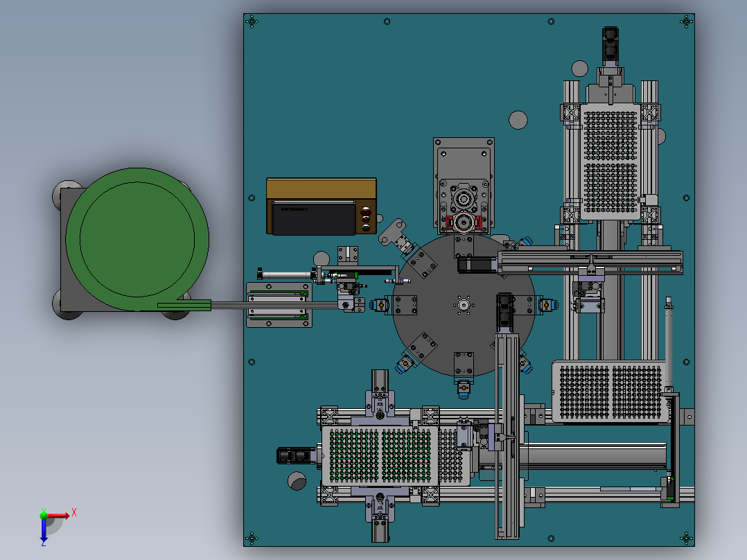Click the red X axis arrow of triad
Screen dimensions: 747x560
pyautogui.click(x=59, y=515)
